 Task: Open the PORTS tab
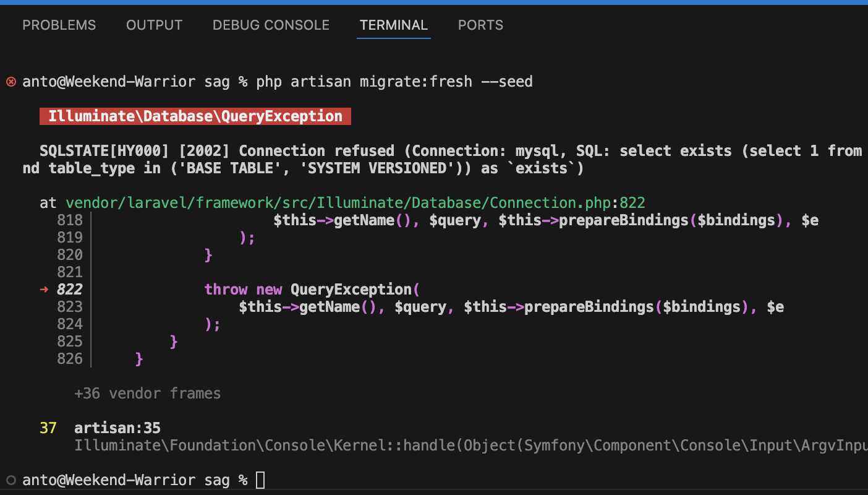[x=480, y=25]
